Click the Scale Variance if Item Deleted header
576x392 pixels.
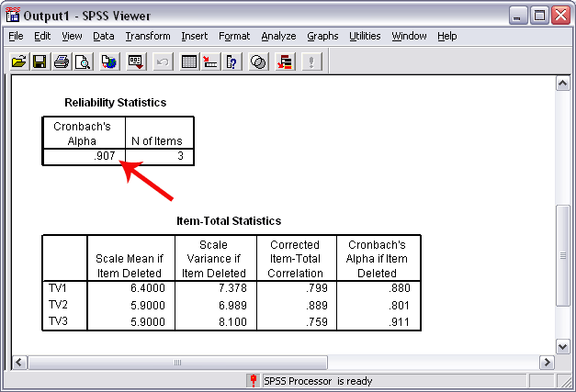point(214,259)
